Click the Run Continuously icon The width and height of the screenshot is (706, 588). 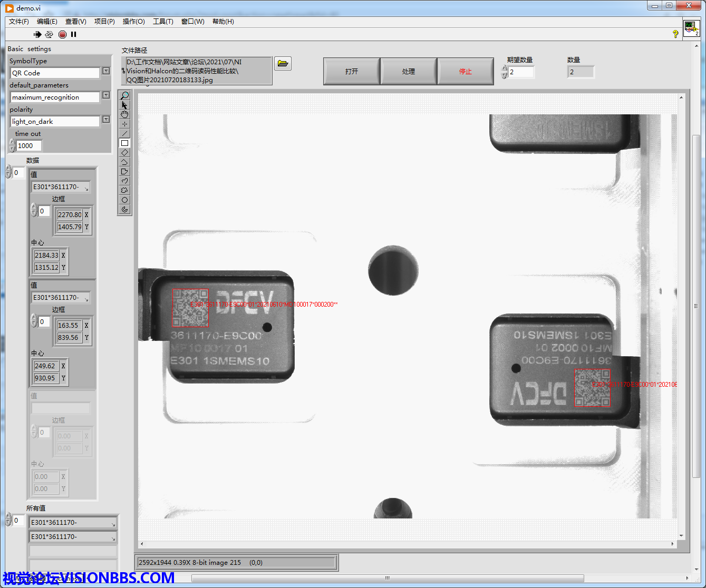49,34
